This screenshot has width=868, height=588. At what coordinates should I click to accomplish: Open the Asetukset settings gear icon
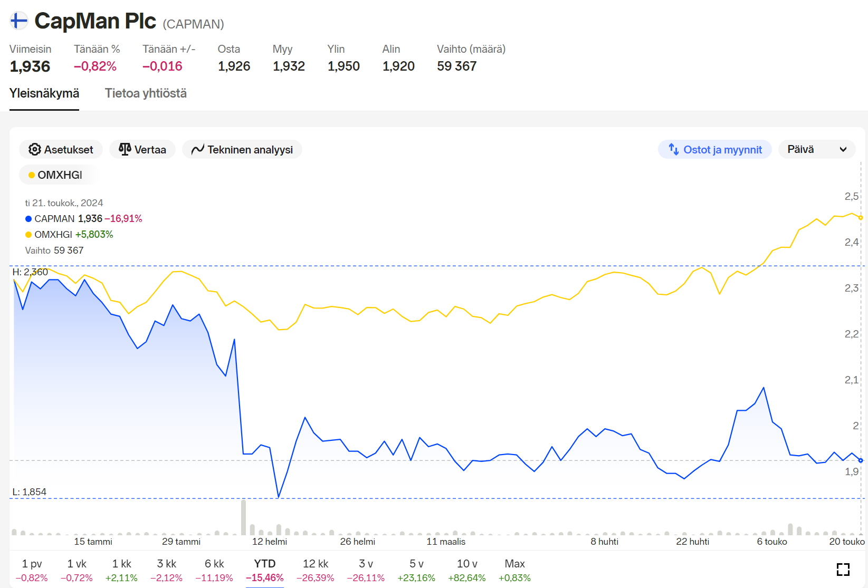35,150
